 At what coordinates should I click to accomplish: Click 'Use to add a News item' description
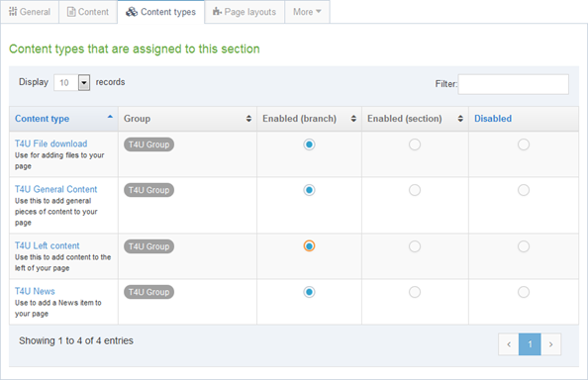coord(58,308)
